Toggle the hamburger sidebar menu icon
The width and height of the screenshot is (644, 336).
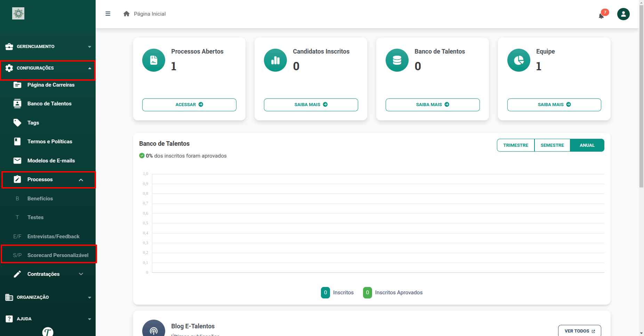tap(108, 14)
